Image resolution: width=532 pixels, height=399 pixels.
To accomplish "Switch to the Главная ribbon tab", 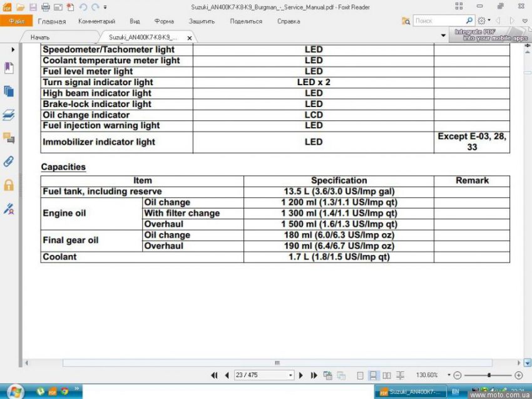I will point(52,21).
